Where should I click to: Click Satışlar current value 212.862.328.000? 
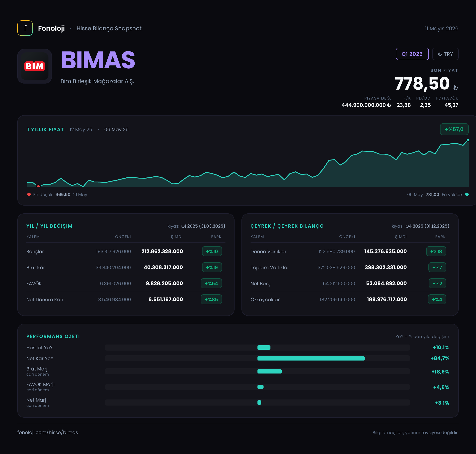162,251
